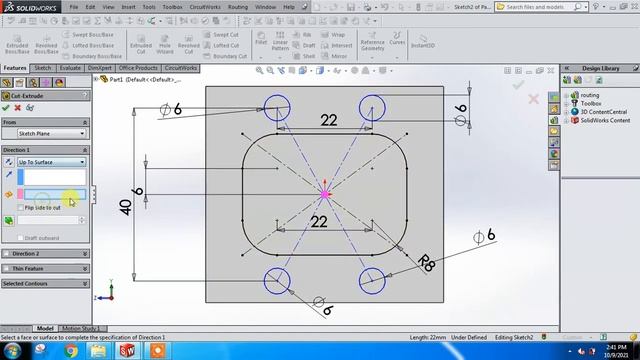Image resolution: width=640 pixels, height=360 pixels.
Task: Expand the routing folder in Design Library
Action: coord(566,95)
